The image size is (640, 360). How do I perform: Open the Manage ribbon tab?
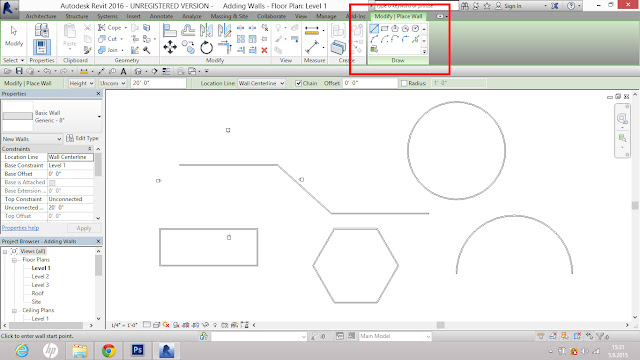click(x=326, y=16)
